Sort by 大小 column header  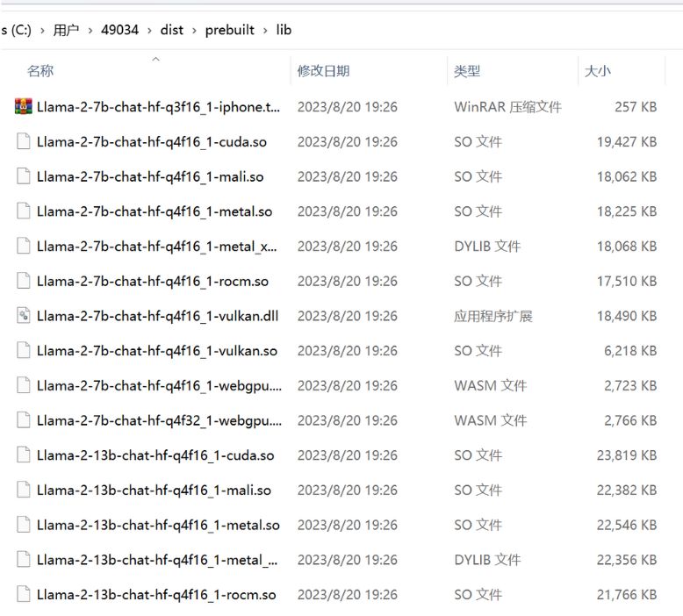pyautogui.click(x=598, y=70)
